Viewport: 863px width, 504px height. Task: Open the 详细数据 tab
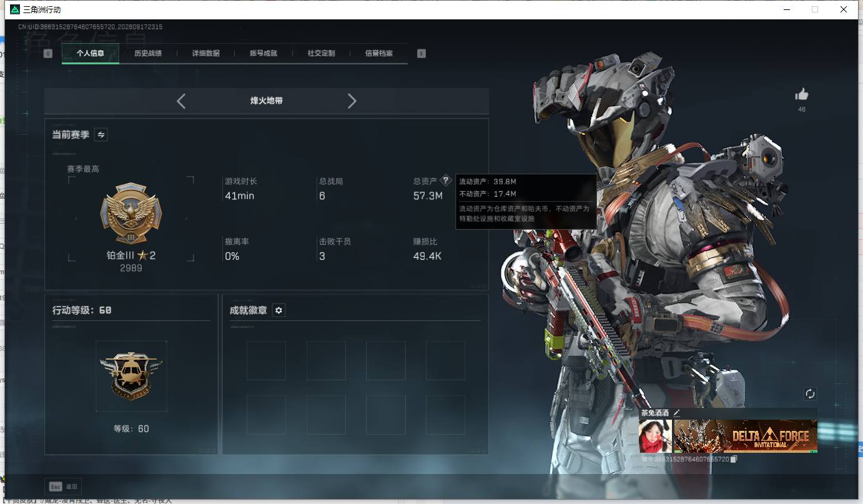pos(206,54)
